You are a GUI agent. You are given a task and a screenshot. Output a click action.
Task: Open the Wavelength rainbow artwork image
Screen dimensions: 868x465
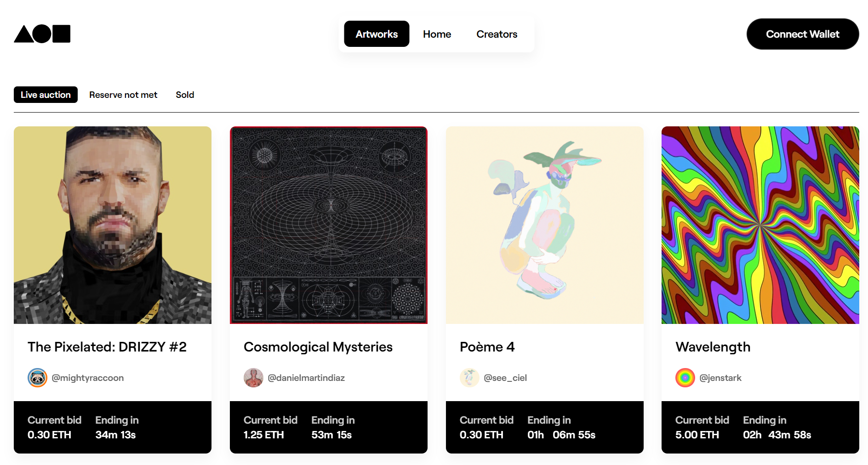tap(760, 225)
